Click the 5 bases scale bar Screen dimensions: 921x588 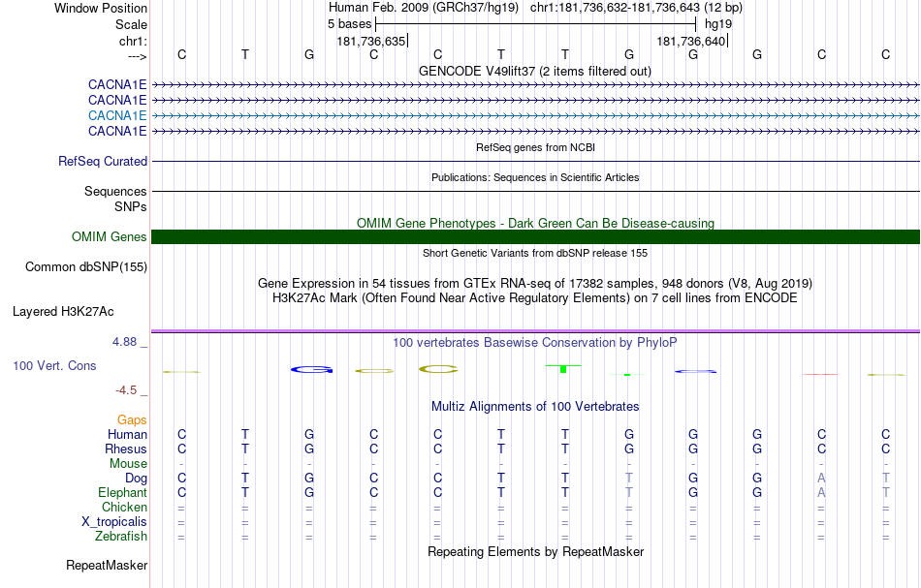536,24
